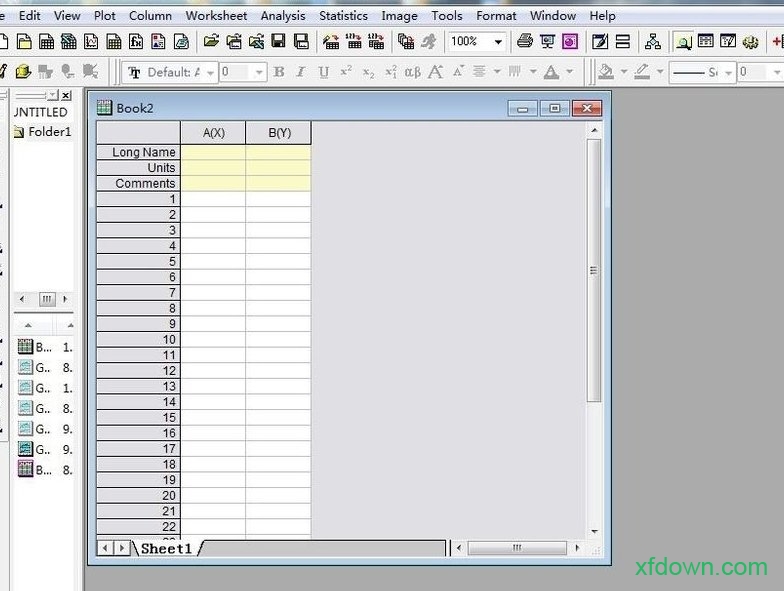Expand the line style dropdown
The image size is (784, 591).
[727, 72]
